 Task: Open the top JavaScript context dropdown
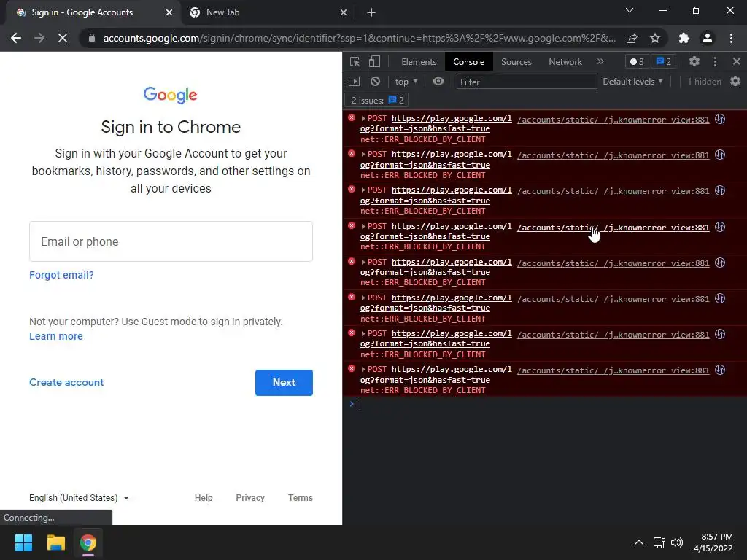coord(406,82)
